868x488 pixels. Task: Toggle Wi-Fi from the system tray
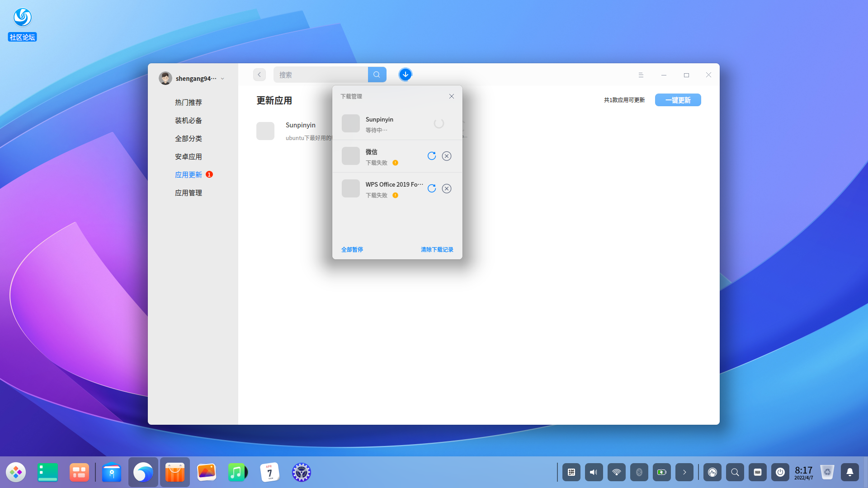[616, 472]
